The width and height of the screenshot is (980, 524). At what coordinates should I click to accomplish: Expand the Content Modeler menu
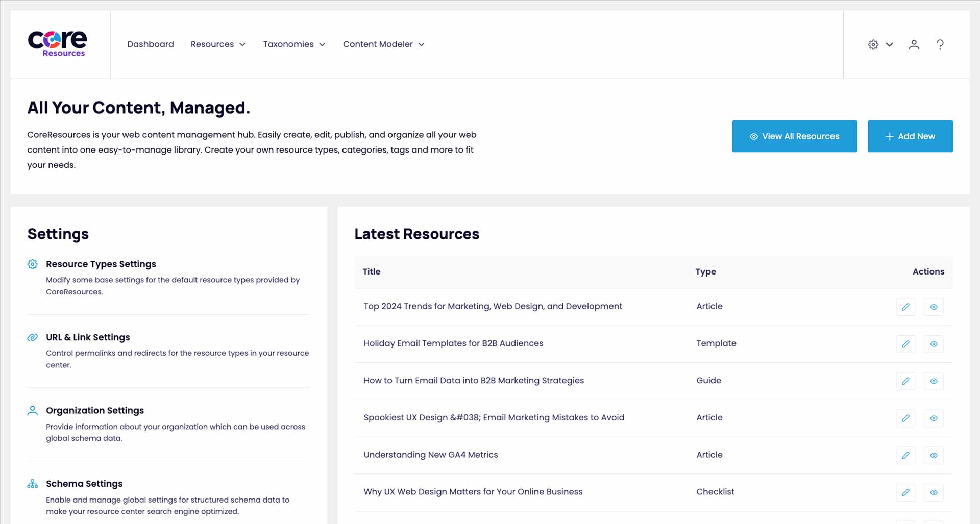pyautogui.click(x=384, y=44)
